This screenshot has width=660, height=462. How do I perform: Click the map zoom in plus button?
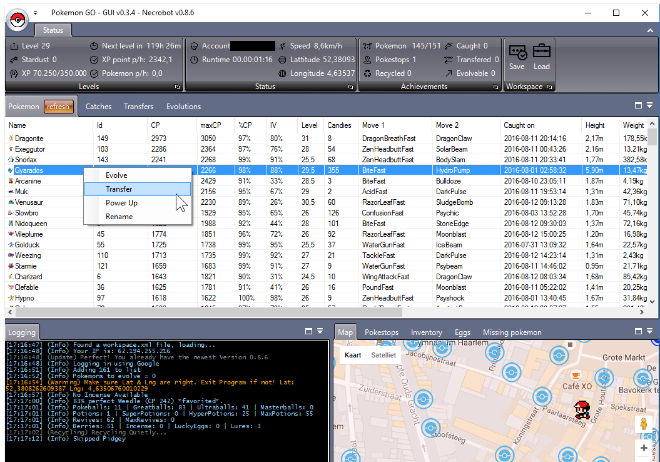[642, 450]
